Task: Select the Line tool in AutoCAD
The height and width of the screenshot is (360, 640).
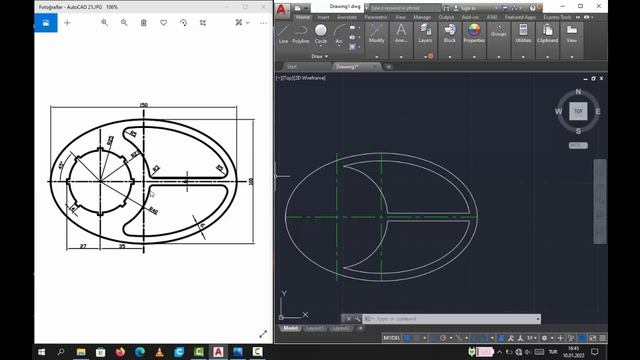Action: (x=284, y=33)
